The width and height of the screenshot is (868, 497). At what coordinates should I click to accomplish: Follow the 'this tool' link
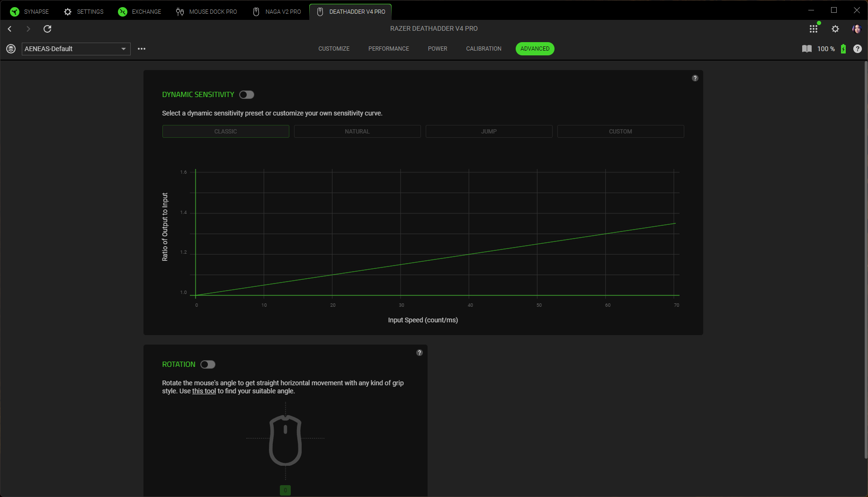tap(204, 391)
